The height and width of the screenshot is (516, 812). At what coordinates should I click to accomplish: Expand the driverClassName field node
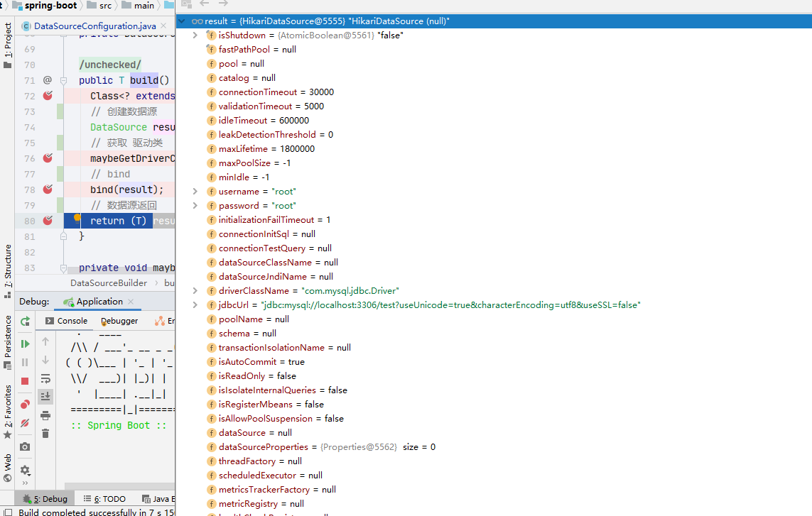pos(195,291)
